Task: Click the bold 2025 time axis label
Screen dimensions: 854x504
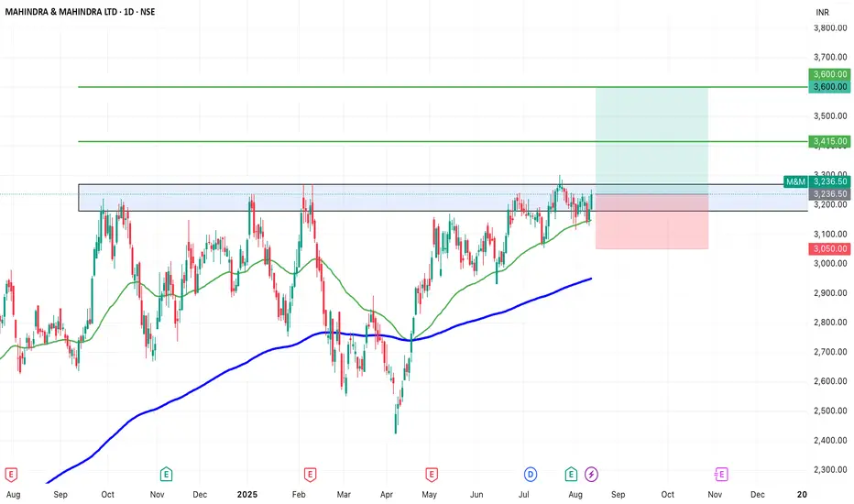Action: [247, 494]
